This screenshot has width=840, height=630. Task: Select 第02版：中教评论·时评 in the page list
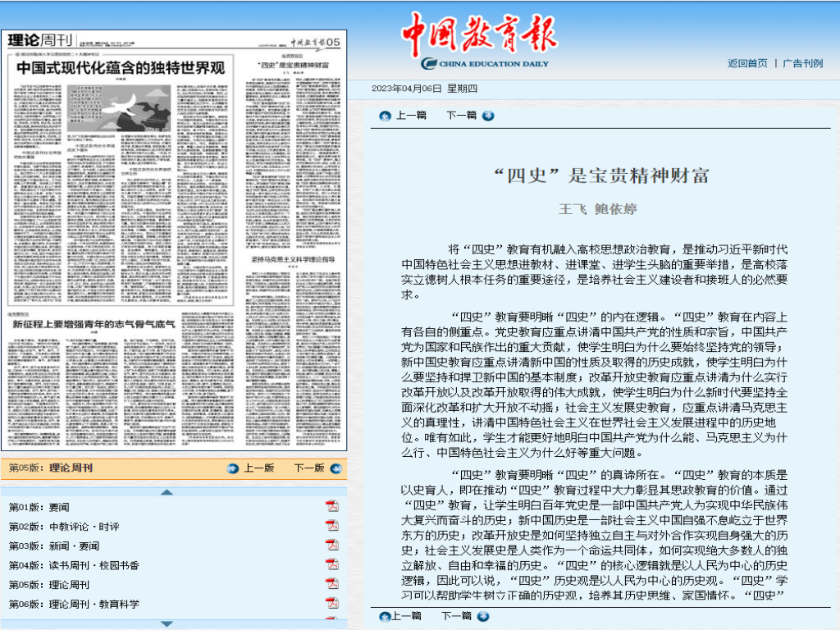tap(64, 527)
